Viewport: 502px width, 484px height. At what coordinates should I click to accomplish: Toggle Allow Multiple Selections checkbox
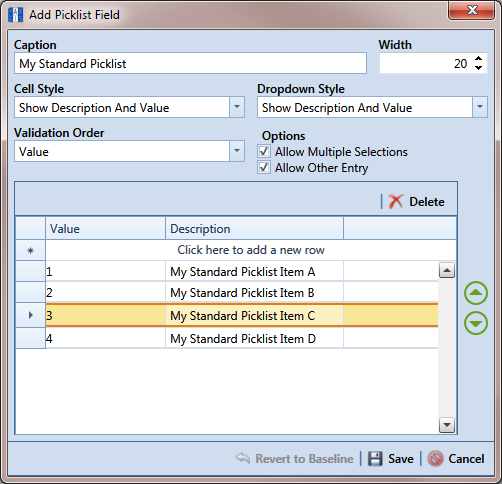tap(264, 151)
